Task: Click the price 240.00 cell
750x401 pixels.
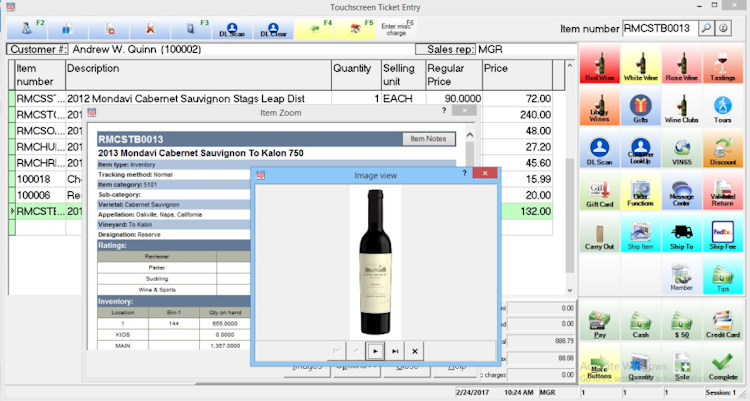Action: [517, 115]
